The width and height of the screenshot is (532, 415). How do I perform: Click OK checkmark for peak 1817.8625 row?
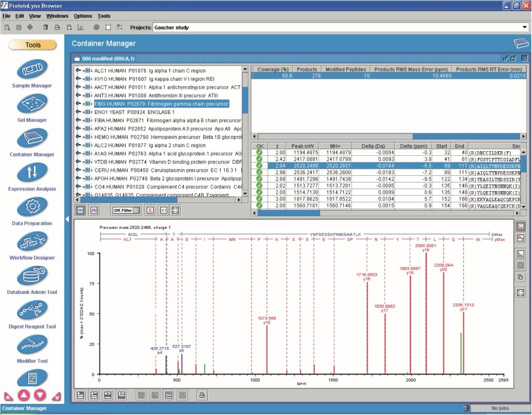point(259,199)
